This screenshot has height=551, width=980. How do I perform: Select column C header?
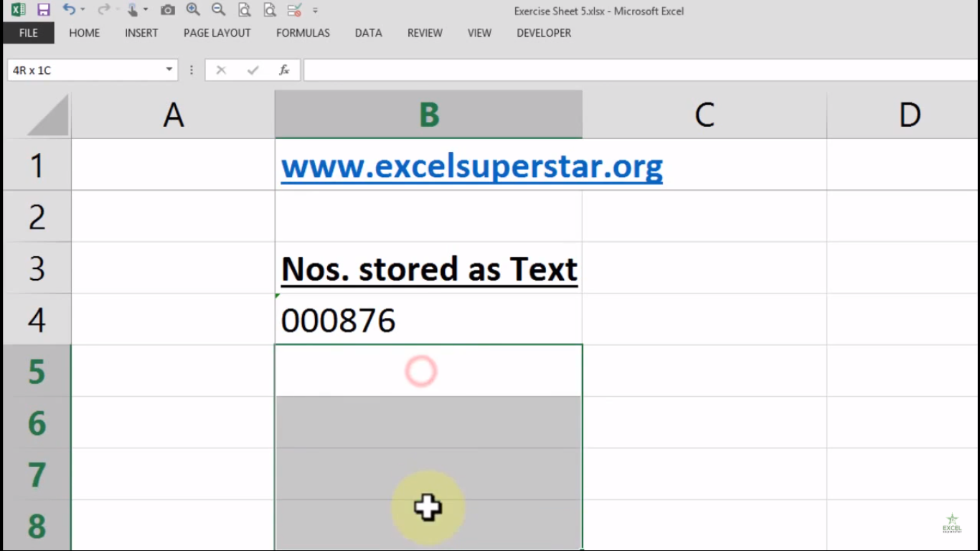705,115
